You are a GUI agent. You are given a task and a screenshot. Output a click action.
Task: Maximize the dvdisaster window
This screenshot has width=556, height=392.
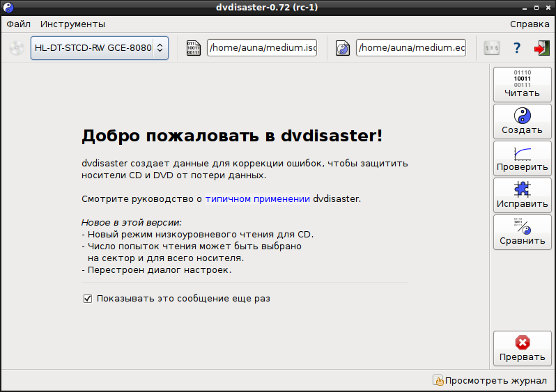click(536, 8)
